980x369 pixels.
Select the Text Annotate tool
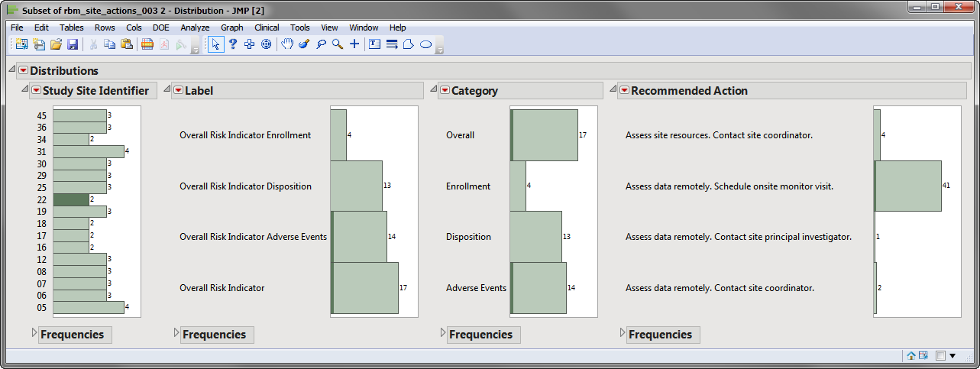(x=374, y=44)
